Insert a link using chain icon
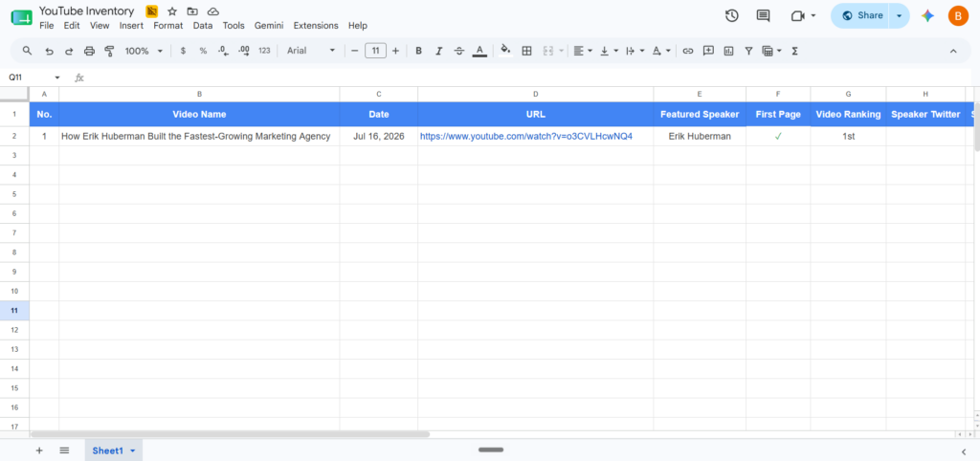The image size is (980, 461). 687,52
